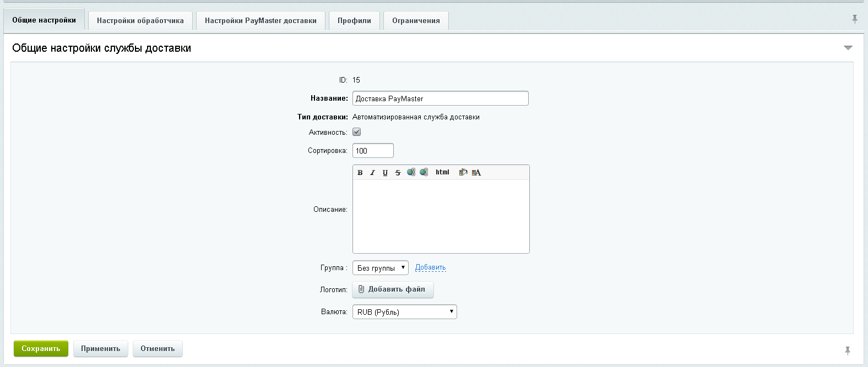Open the Ограничения tab

coord(416,20)
